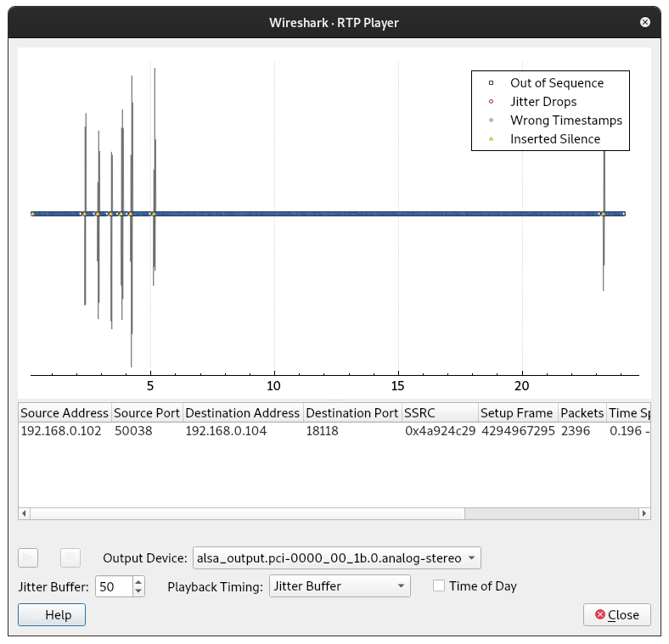Click the 20 second label on the time axis
Screen dimensions: 669x644
522,386
